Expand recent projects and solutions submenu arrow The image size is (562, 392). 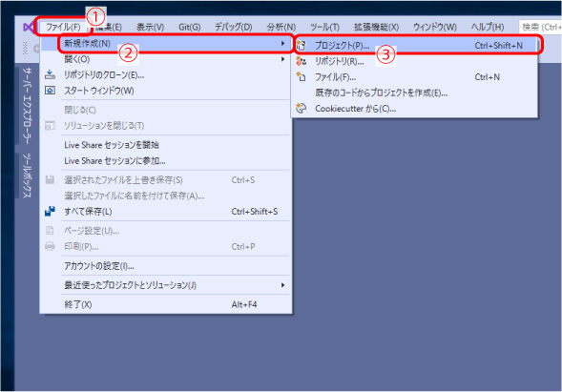(x=282, y=285)
